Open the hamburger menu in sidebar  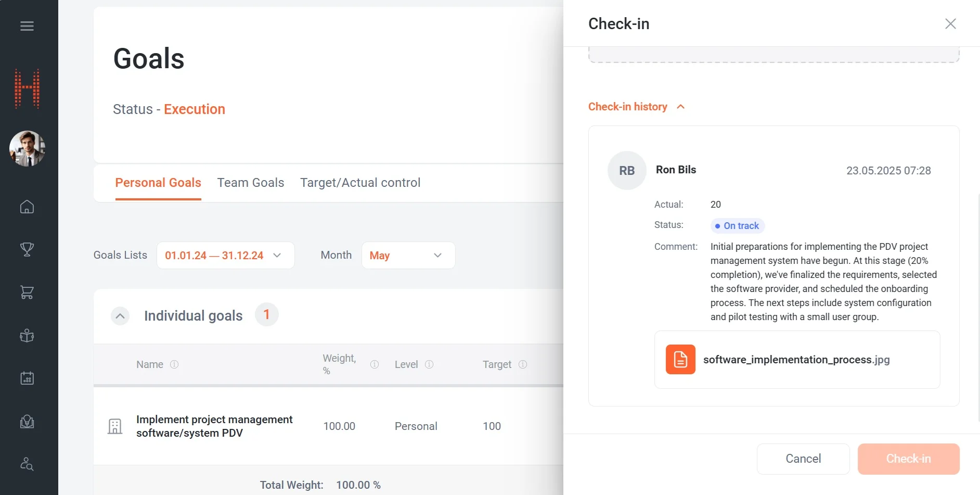[27, 26]
